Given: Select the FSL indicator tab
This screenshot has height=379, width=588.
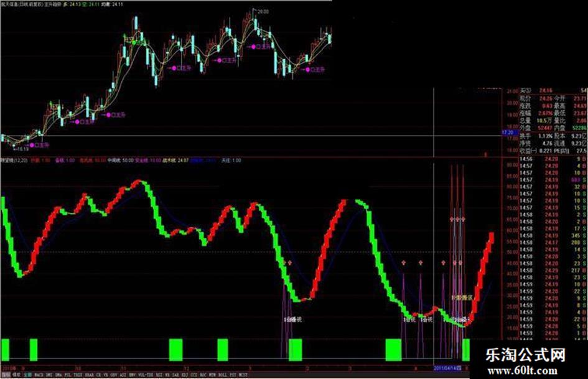Looking at the screenshot, I should (x=67, y=375).
